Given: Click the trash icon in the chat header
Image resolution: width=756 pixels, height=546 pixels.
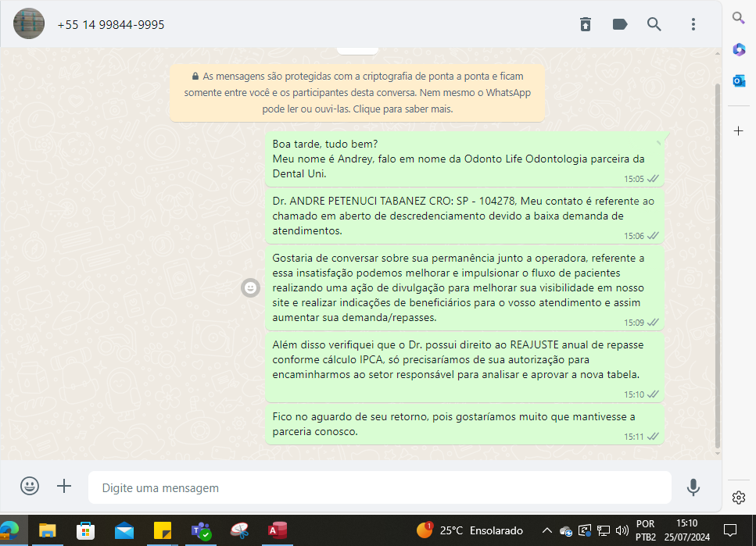Looking at the screenshot, I should pyautogui.click(x=586, y=24).
